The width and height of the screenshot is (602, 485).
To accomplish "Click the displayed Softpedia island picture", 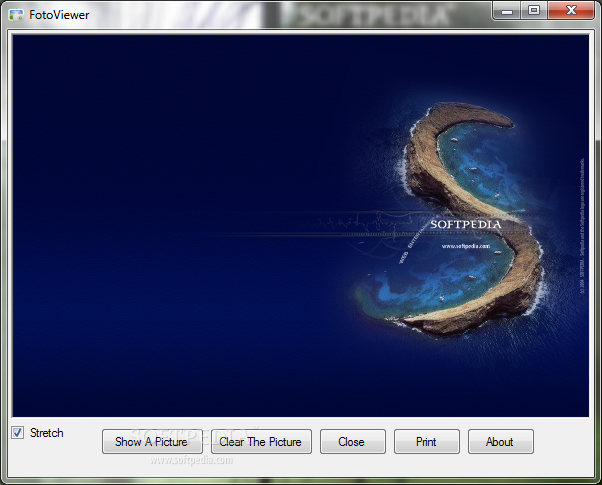I will tap(301, 225).
